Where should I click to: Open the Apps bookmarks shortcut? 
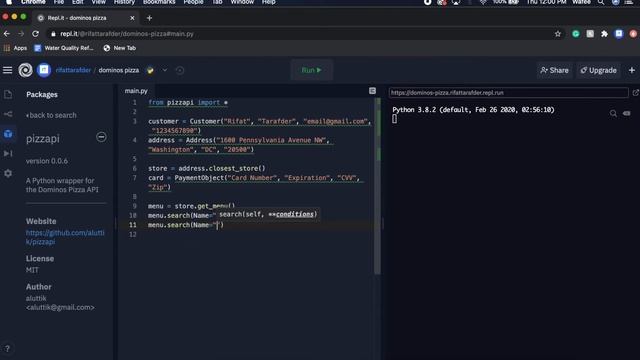(16, 48)
